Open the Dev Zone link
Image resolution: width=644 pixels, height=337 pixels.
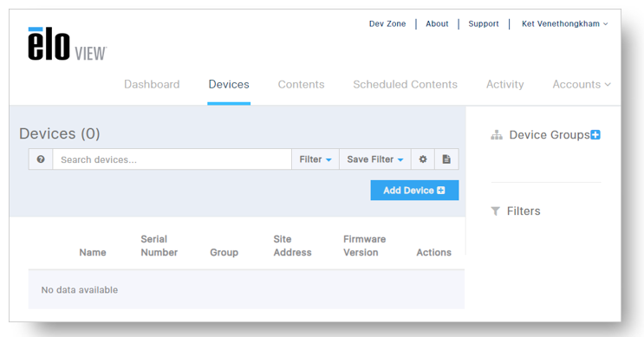pos(387,23)
